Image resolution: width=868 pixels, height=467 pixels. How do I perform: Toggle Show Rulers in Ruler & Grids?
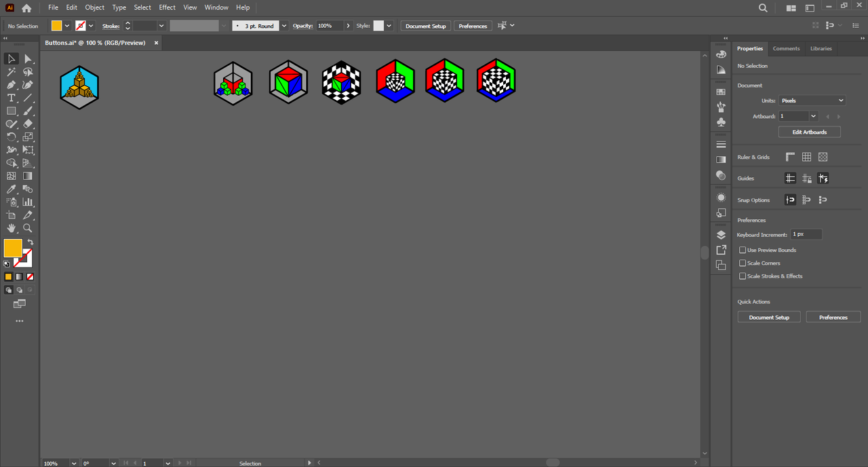(x=790, y=157)
